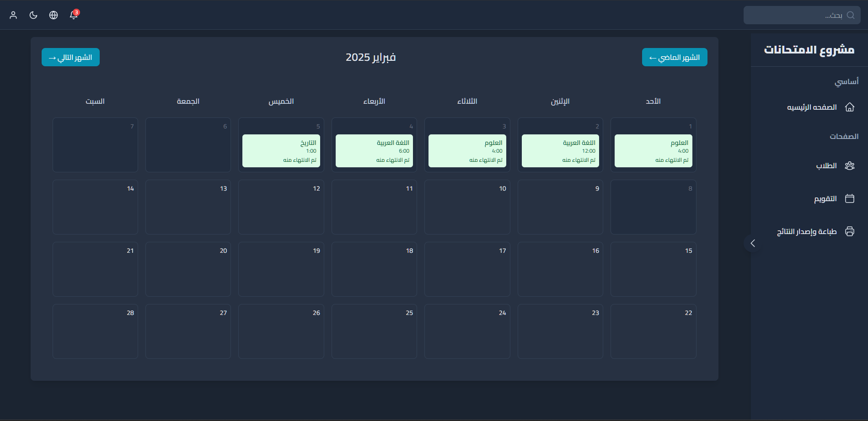Expand the العلوم exam card on day 1
Image resolution: width=868 pixels, height=421 pixels.
(x=653, y=151)
